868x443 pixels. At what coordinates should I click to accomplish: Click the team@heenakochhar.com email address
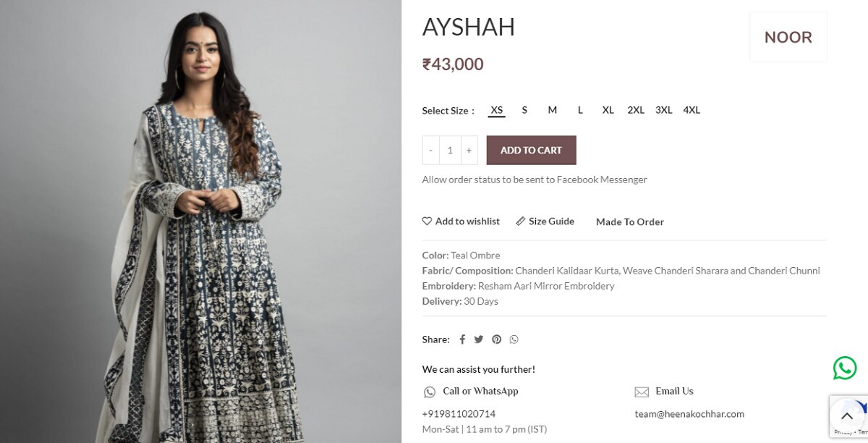tap(689, 414)
